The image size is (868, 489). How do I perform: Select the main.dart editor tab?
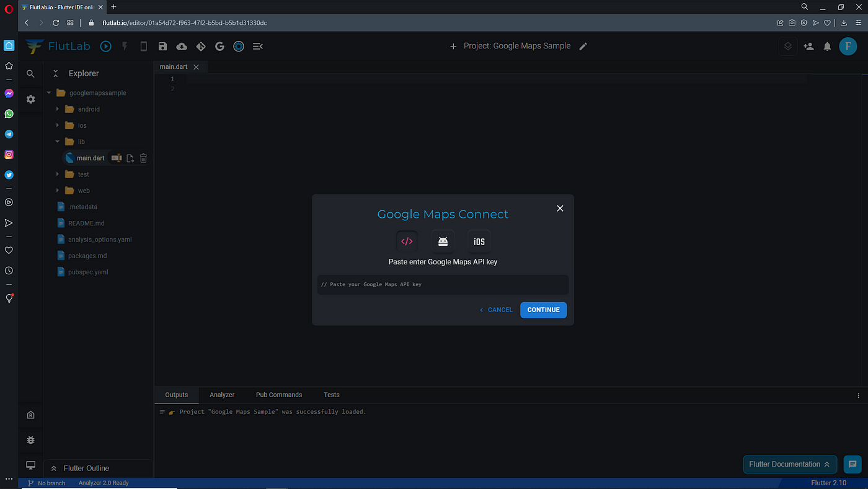tap(175, 67)
